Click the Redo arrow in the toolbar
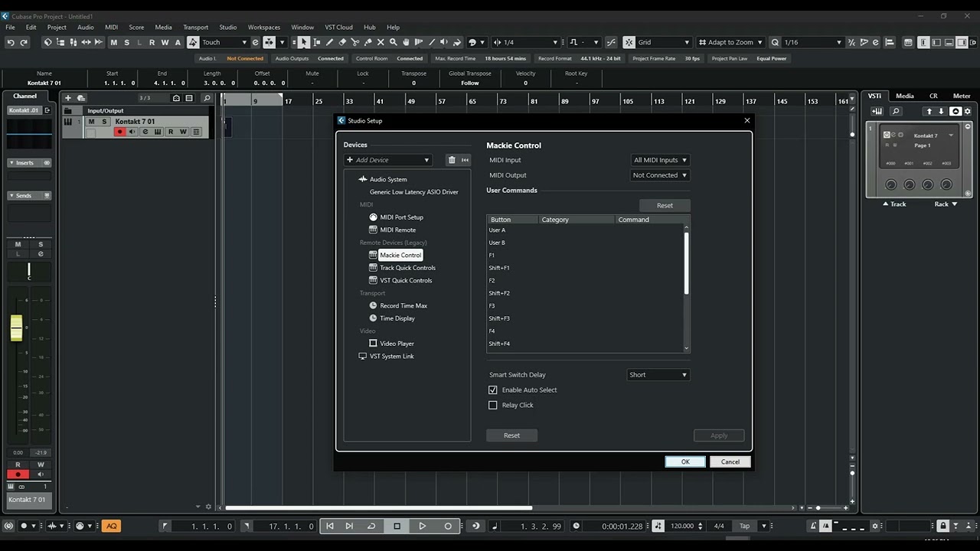Viewport: 980px width, 551px height. (x=24, y=42)
